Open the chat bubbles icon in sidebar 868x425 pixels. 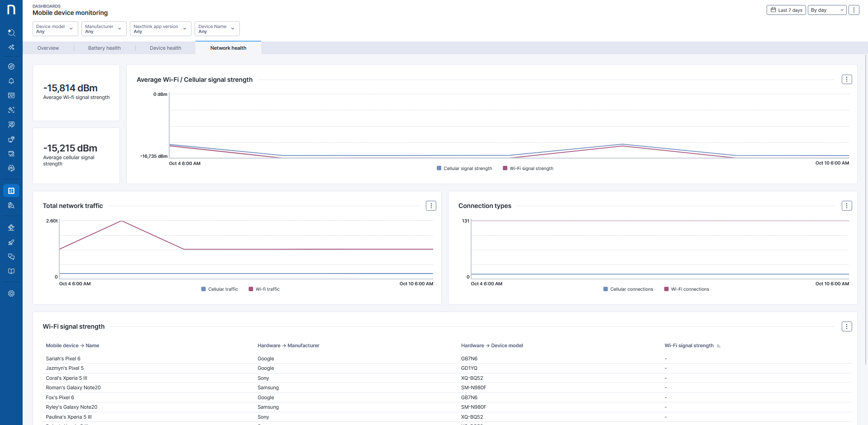tap(11, 257)
